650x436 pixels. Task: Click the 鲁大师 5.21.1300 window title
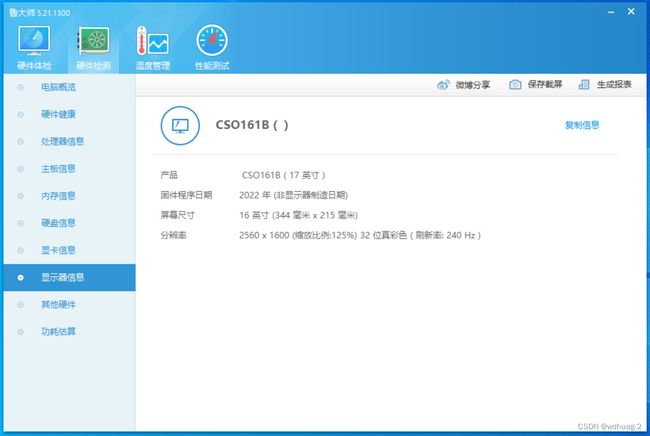tap(40, 13)
